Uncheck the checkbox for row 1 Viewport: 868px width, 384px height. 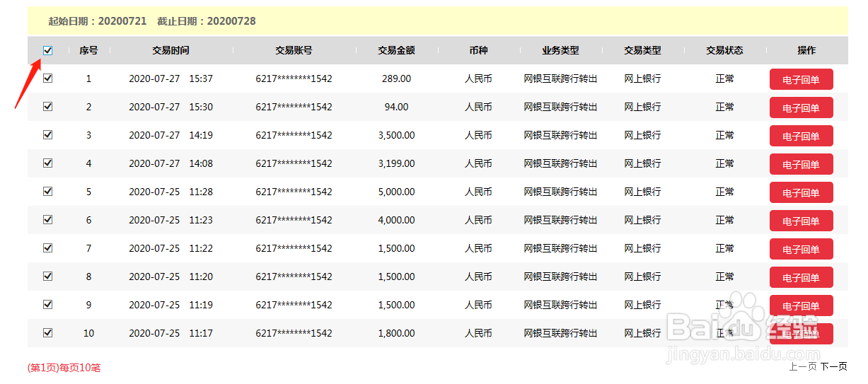tap(47, 78)
